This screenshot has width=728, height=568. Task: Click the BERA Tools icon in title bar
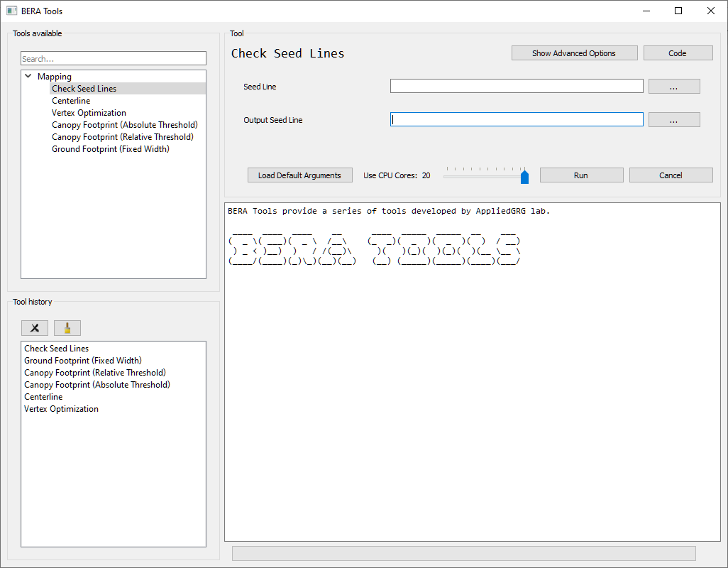10,11
